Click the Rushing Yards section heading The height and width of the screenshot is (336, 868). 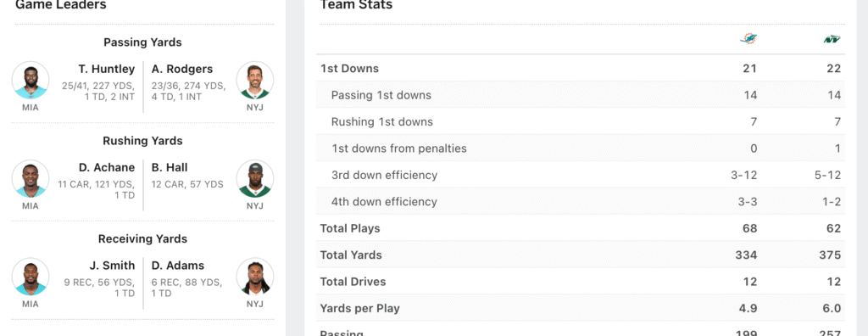pos(142,141)
